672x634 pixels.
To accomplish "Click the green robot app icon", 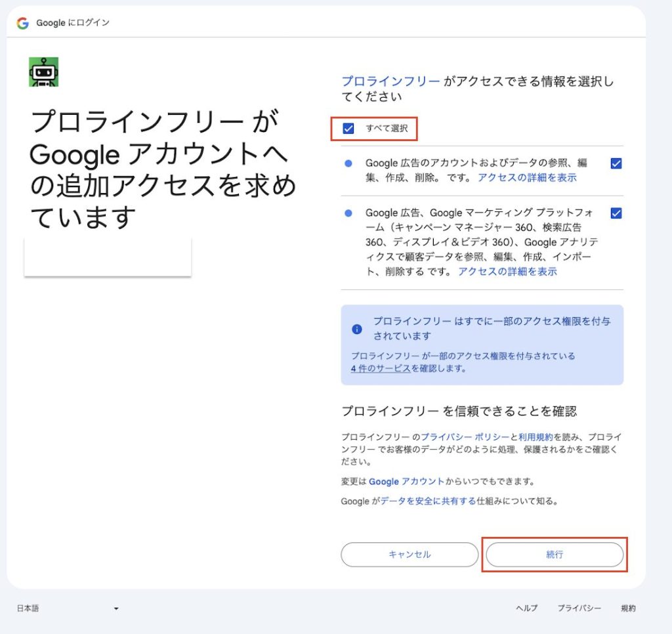I will click(x=44, y=72).
